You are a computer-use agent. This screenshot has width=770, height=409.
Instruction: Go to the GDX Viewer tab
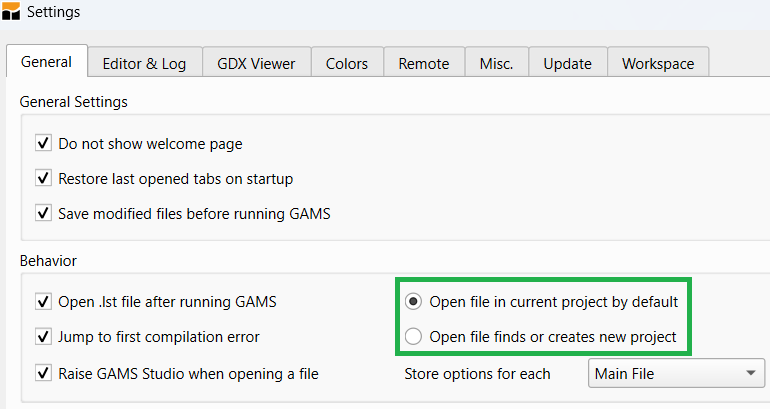point(256,63)
